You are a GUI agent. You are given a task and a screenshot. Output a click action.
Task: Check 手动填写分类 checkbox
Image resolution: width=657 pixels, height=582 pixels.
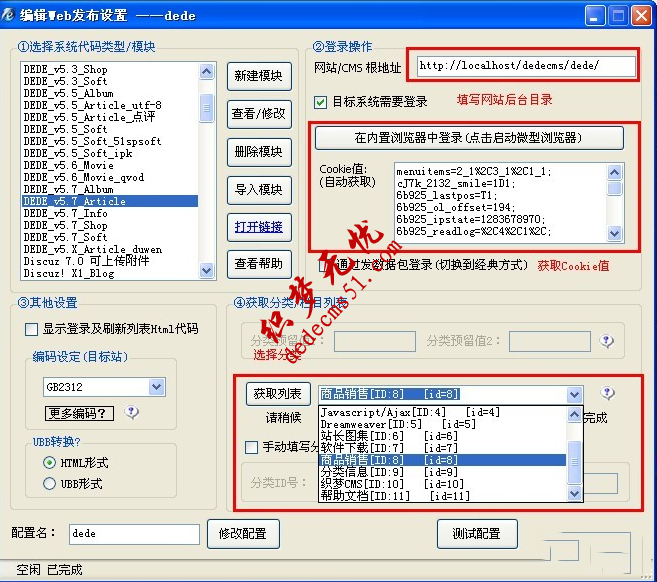pos(251,447)
